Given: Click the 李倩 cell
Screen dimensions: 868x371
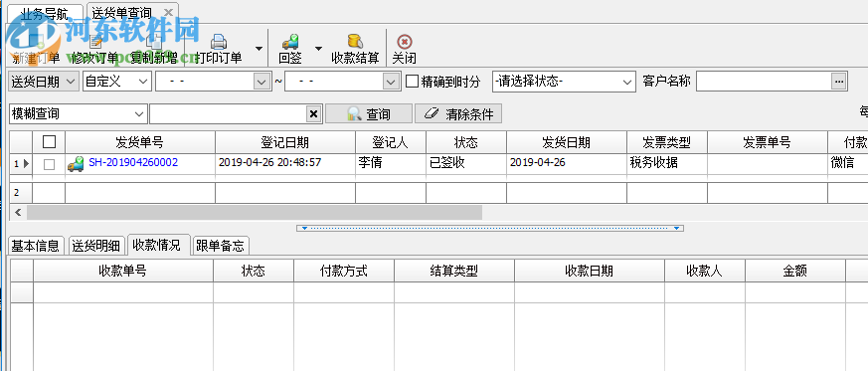Looking at the screenshot, I should (x=391, y=163).
